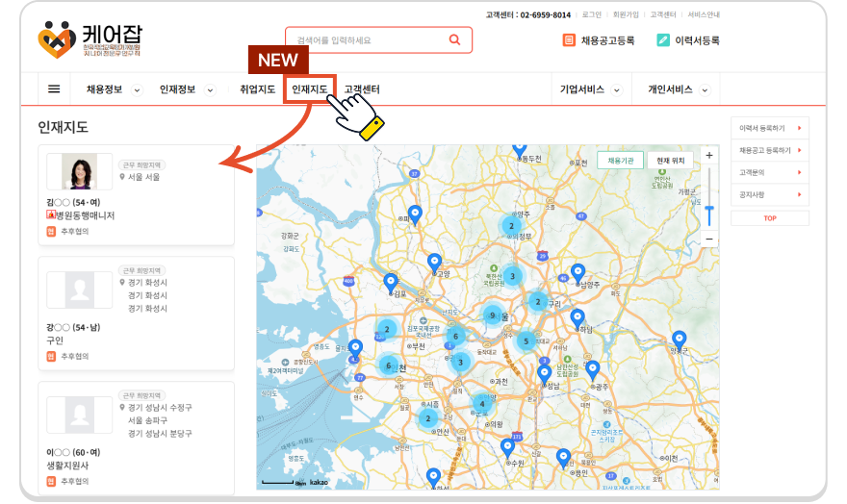Screen dimensions: 847x504
Task: Click cluster marker 5 on map
Action: [526, 341]
